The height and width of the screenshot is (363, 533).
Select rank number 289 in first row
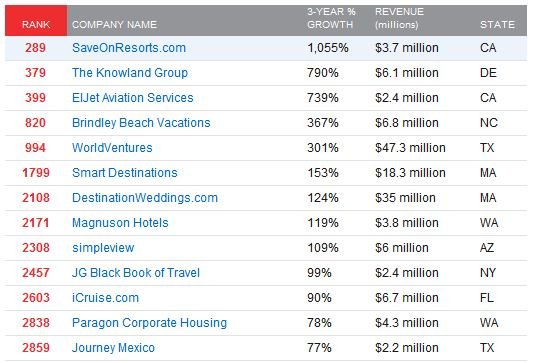click(x=35, y=48)
